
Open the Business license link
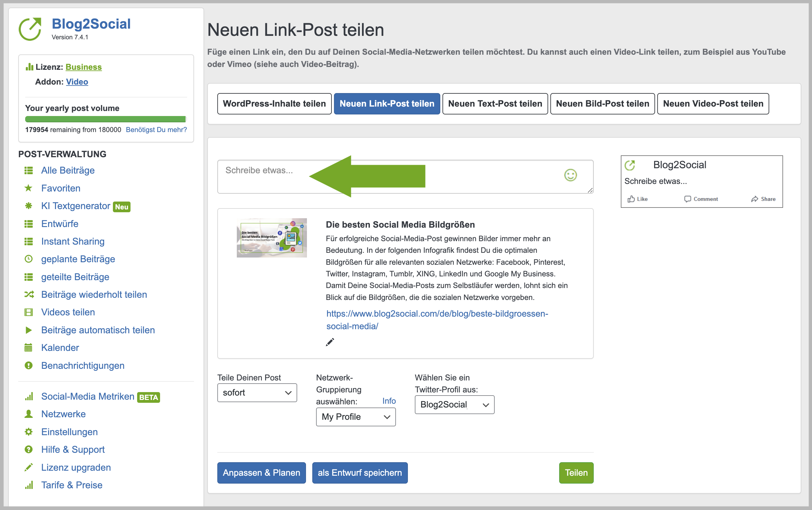(84, 67)
